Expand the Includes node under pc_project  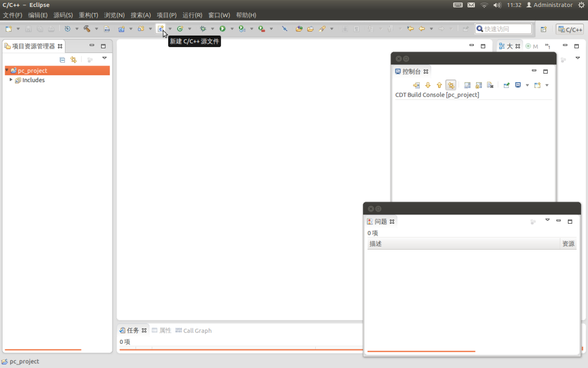(x=10, y=80)
